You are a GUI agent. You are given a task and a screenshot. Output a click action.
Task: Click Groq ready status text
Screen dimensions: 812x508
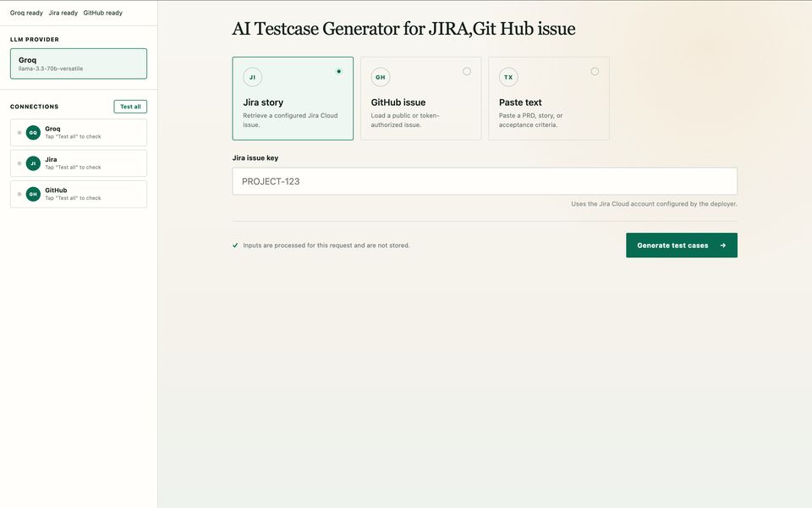tap(26, 13)
